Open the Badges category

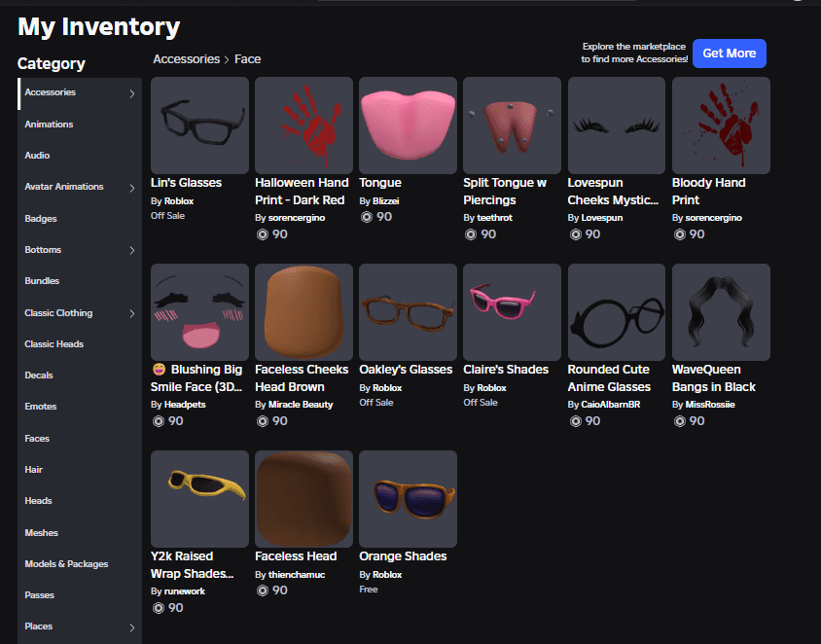tap(41, 219)
